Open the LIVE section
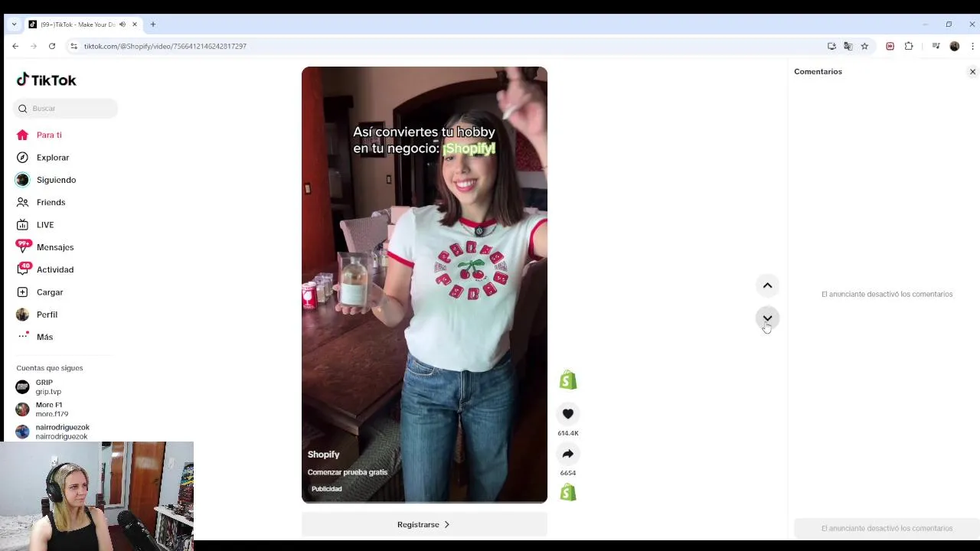This screenshot has height=551, width=980. [45, 225]
